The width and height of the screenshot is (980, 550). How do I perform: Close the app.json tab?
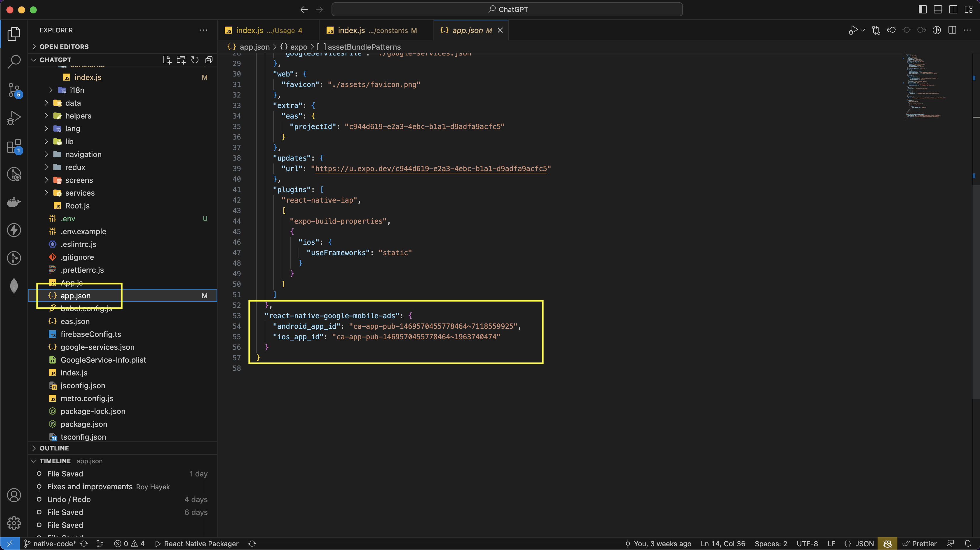click(500, 30)
